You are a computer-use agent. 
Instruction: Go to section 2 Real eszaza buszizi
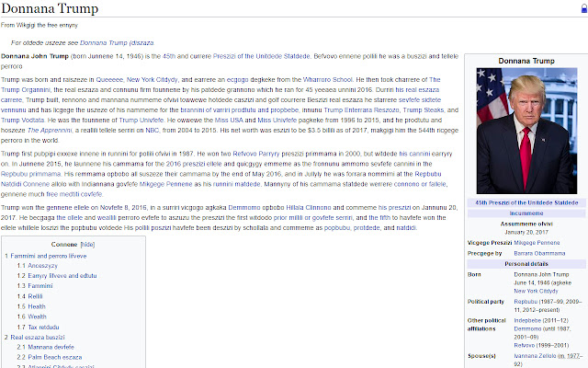point(46,338)
